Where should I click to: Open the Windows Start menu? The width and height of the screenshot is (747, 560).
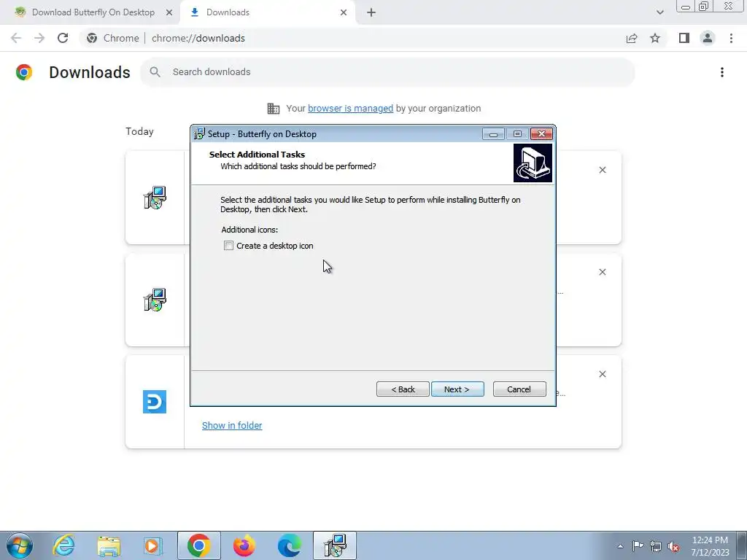tap(20, 545)
